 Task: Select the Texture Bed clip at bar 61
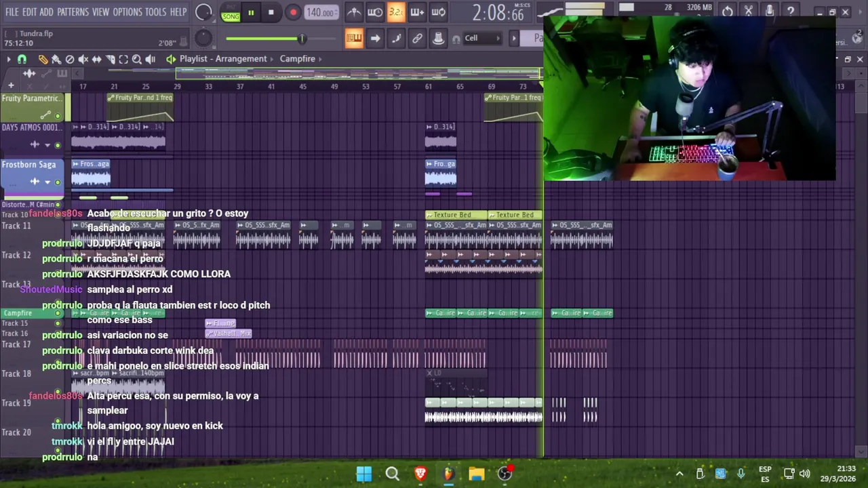[x=456, y=215]
